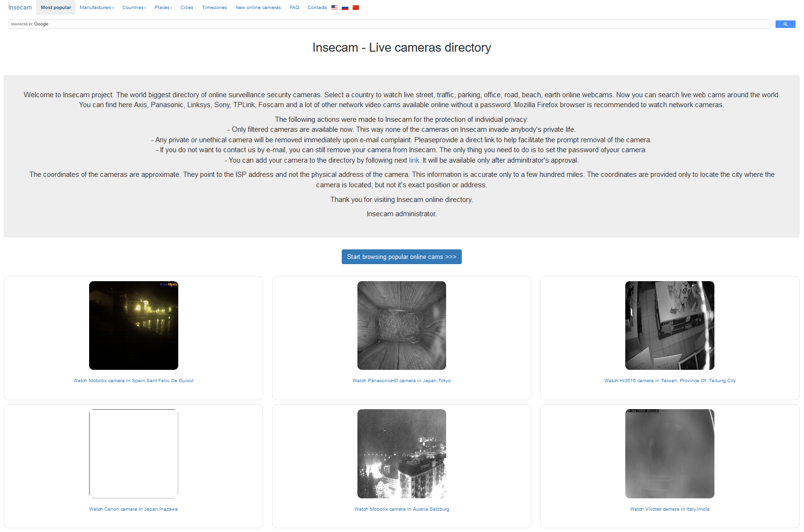The image size is (804, 532).
Task: Click the Insecam brand logo link
Action: pos(20,8)
